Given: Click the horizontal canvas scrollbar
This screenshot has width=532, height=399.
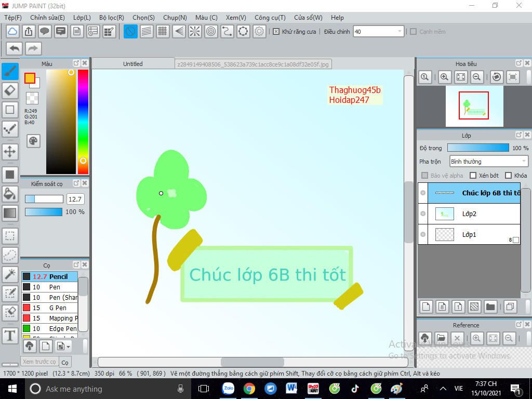Looking at the screenshot, I should pyautogui.click(x=253, y=362).
